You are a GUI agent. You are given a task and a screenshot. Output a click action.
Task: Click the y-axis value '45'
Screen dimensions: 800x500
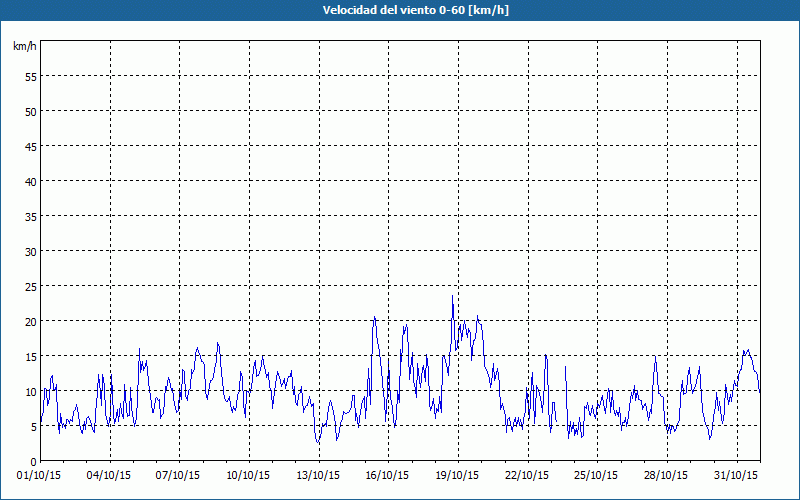31,147
